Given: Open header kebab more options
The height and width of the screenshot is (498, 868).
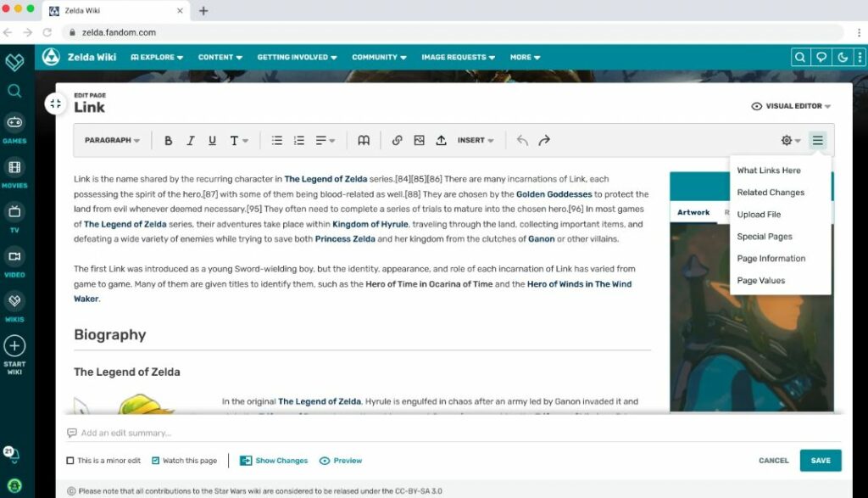Looking at the screenshot, I should 860,57.
